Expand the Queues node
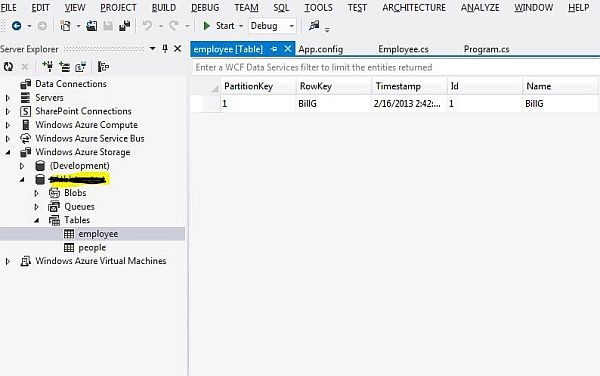Image resolution: width=600 pixels, height=376 pixels. pos(37,207)
